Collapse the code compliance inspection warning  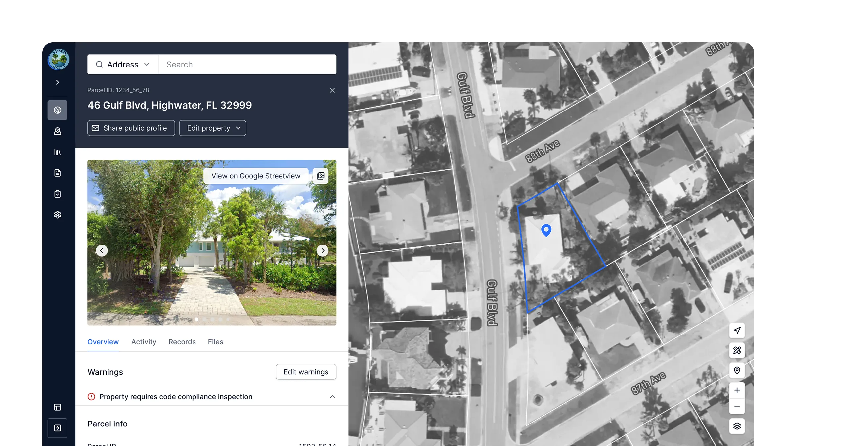tap(332, 397)
